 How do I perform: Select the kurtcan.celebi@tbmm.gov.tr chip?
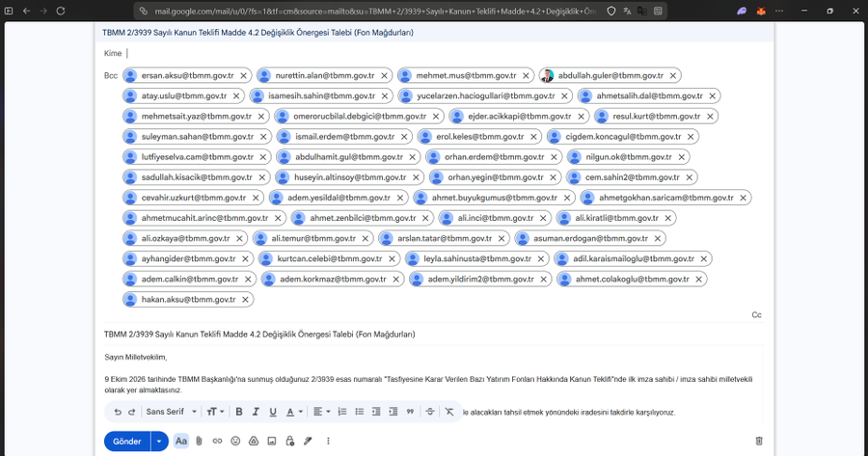pos(330,259)
